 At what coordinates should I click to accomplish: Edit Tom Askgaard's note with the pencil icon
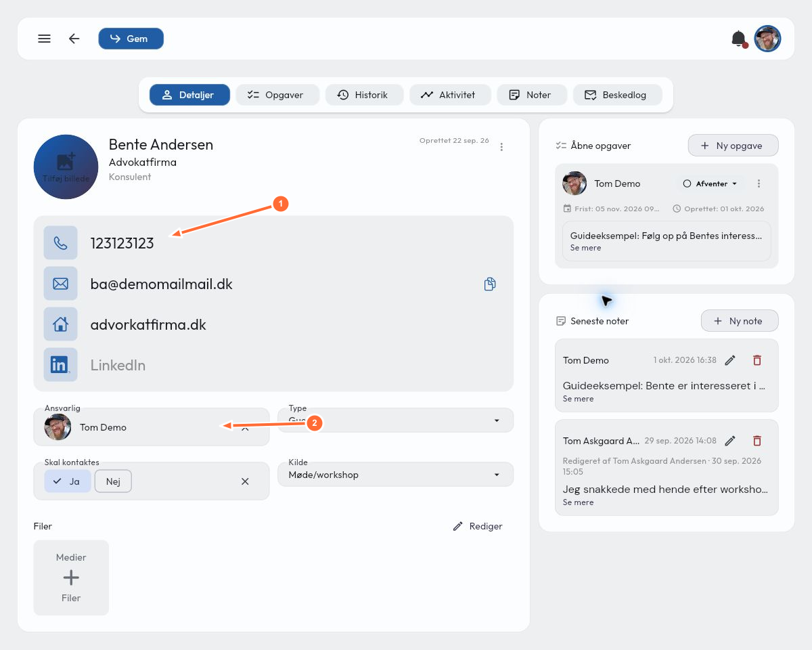[730, 441]
